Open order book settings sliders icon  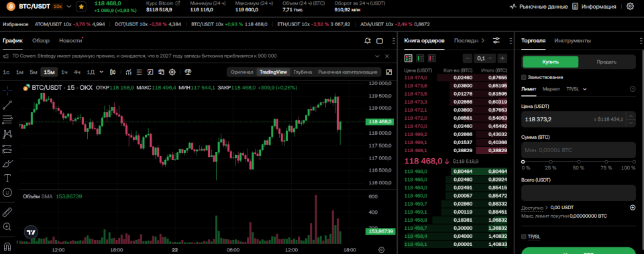(496, 41)
